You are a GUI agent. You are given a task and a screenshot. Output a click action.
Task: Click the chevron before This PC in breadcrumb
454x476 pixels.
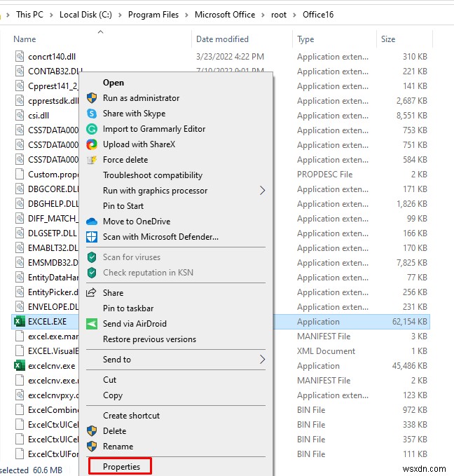tap(8, 15)
